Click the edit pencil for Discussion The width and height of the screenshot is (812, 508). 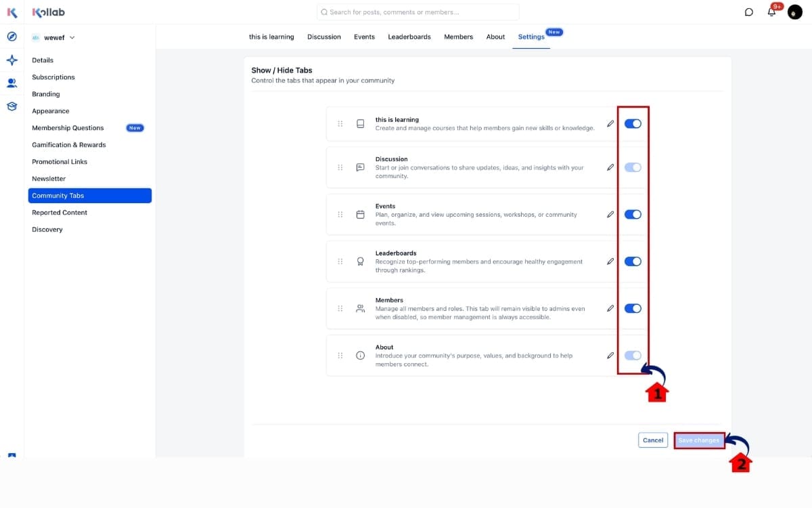pyautogui.click(x=610, y=167)
